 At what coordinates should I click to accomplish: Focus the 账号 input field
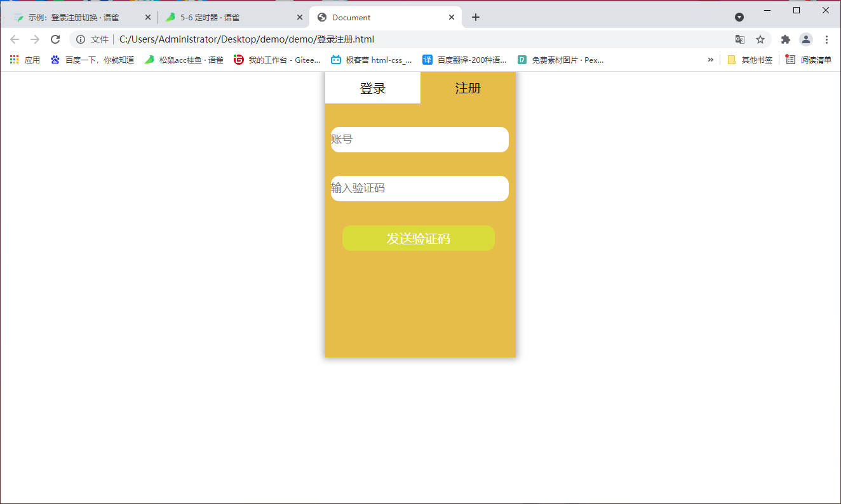point(420,140)
